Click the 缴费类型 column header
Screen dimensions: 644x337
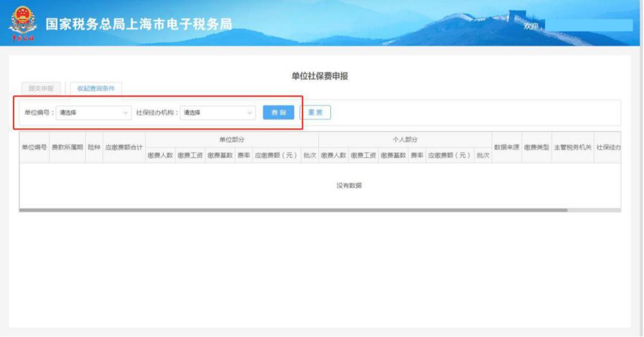[x=537, y=147]
